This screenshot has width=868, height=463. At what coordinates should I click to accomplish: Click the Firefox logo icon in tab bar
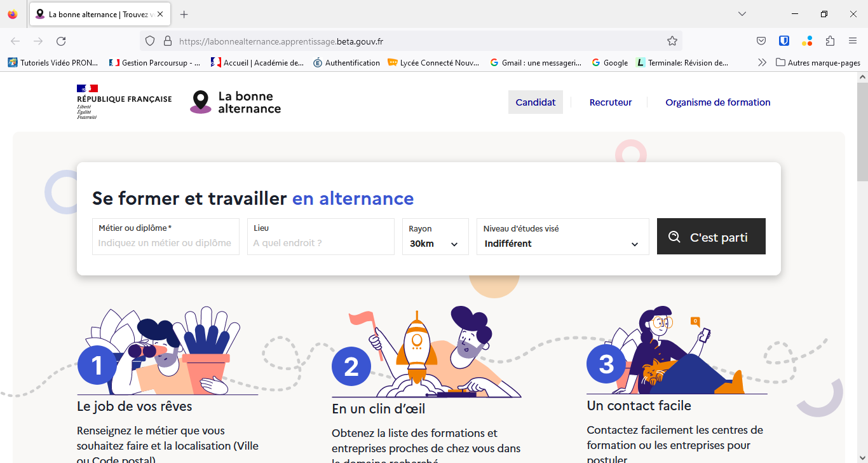(x=13, y=14)
